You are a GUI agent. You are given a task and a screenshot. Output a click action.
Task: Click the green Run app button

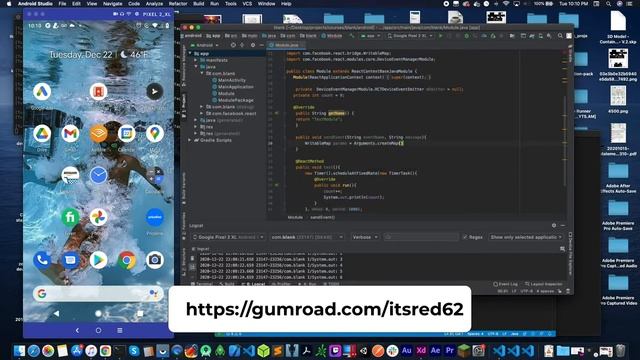pos(440,36)
